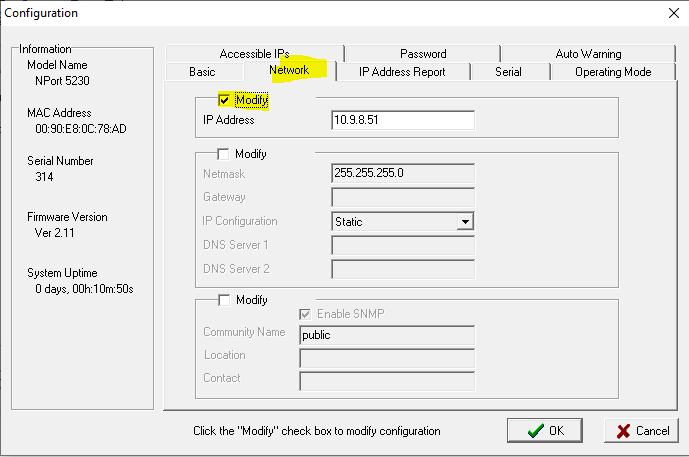Click the Cancel button
689x457 pixels.
(642, 431)
